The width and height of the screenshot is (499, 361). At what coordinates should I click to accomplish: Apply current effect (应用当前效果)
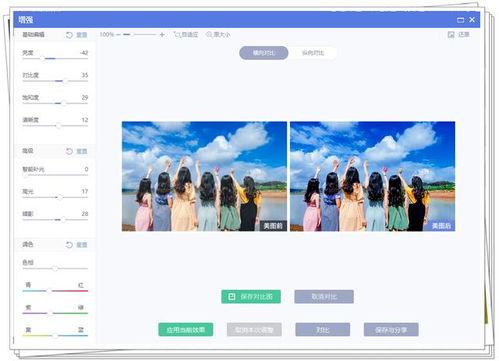pos(186,330)
